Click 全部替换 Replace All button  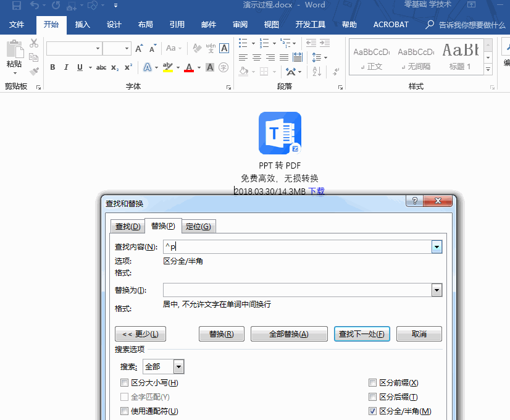tap(289, 334)
